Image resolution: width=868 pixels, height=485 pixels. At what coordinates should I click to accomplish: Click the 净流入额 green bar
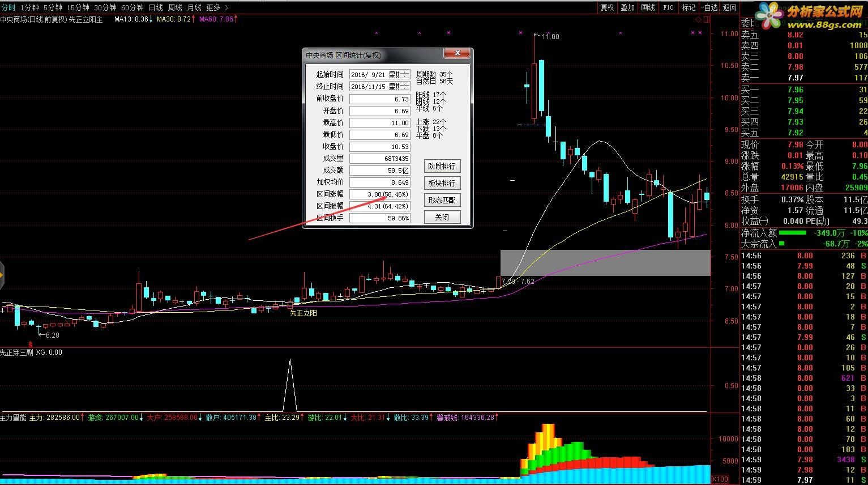[792, 232]
